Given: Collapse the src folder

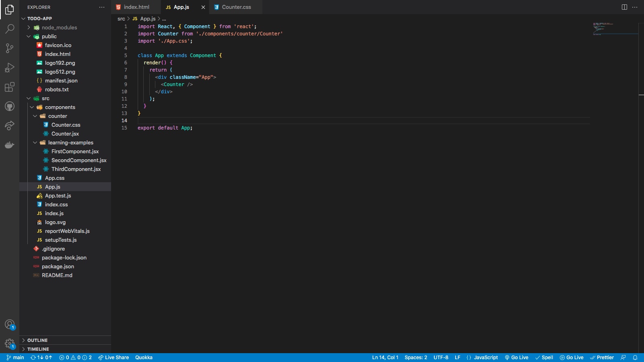Looking at the screenshot, I should pos(65,98).
